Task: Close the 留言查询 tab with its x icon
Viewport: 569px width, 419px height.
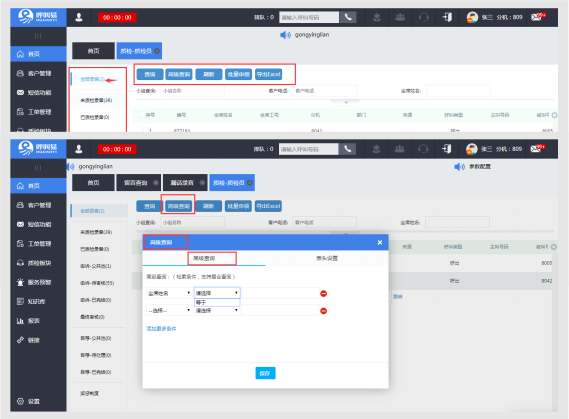Action: point(156,183)
